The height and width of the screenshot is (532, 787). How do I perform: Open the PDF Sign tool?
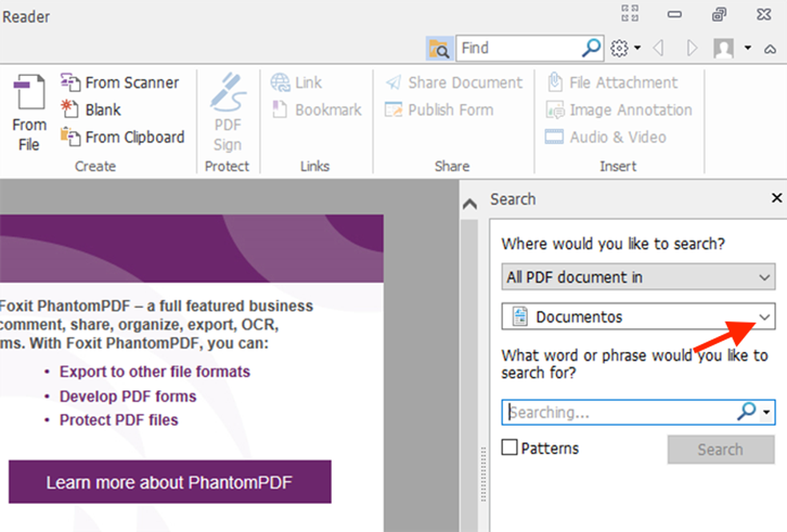click(x=227, y=110)
